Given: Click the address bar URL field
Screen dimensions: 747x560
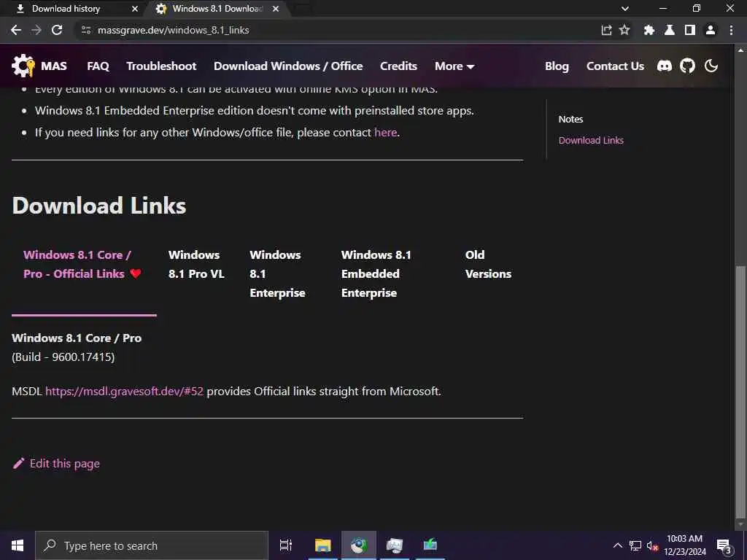Looking at the screenshot, I should click(x=333, y=30).
